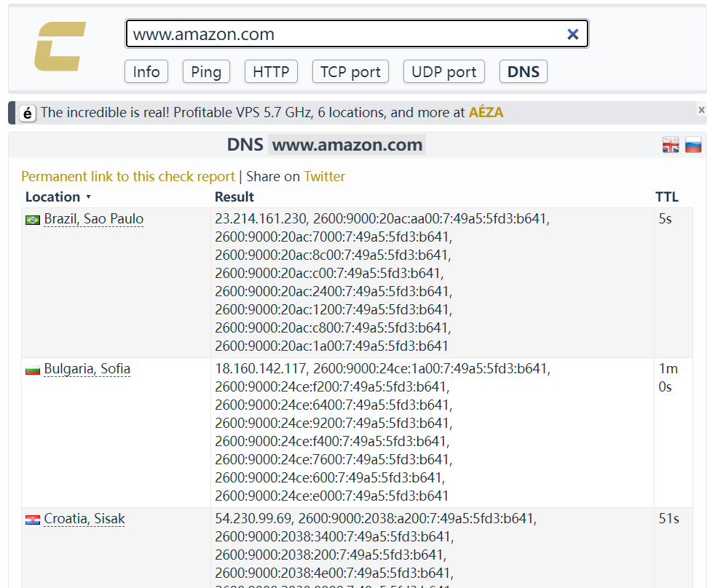Image resolution: width=707 pixels, height=588 pixels.
Task: Click the www.amazon.com hostname in DNS heading
Action: click(347, 145)
